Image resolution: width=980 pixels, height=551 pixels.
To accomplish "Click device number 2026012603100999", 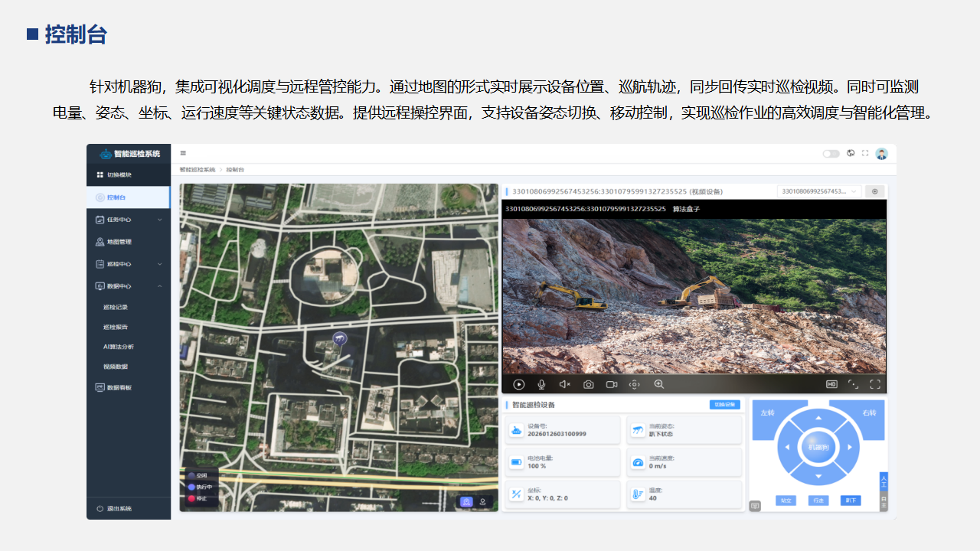I will [557, 434].
